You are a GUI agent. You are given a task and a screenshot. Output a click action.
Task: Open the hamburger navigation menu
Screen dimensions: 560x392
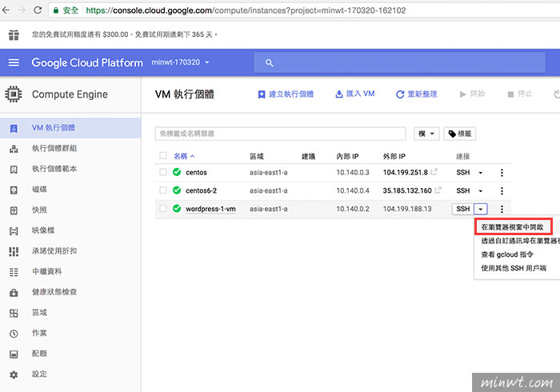click(14, 62)
